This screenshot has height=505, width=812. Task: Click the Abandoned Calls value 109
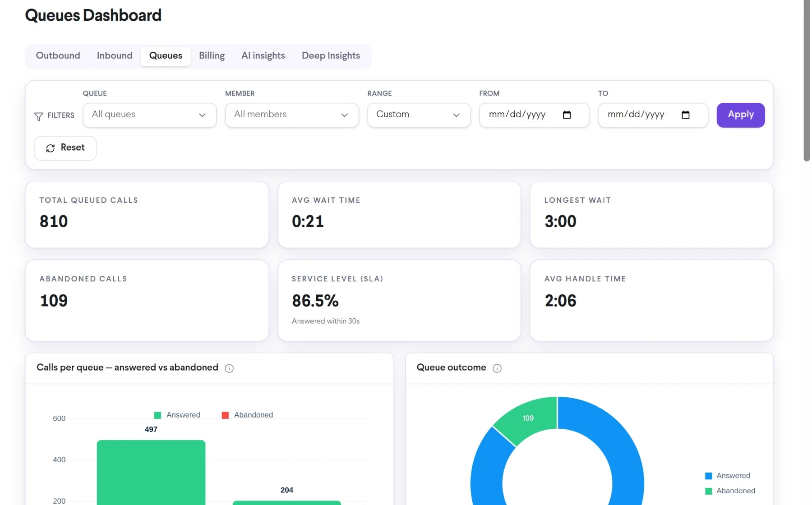pyautogui.click(x=54, y=301)
